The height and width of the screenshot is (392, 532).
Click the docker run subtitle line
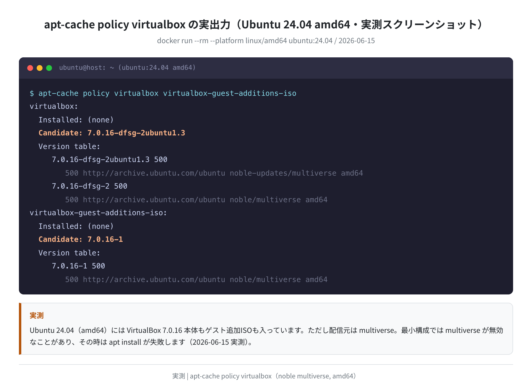(266, 41)
